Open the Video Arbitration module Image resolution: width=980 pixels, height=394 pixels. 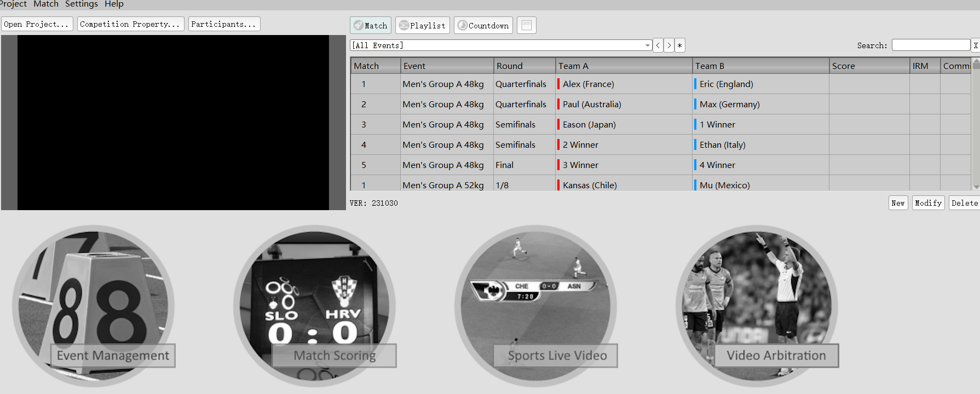click(757, 306)
